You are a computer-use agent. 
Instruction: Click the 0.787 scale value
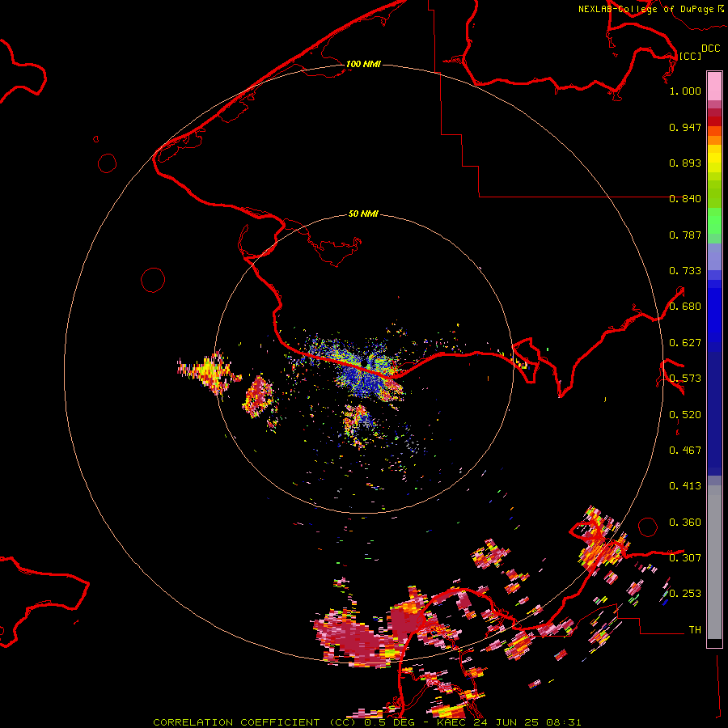[685, 235]
